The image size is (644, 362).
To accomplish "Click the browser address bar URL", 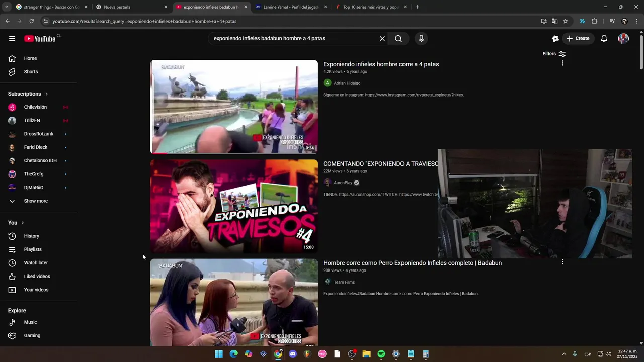I will 144,21.
